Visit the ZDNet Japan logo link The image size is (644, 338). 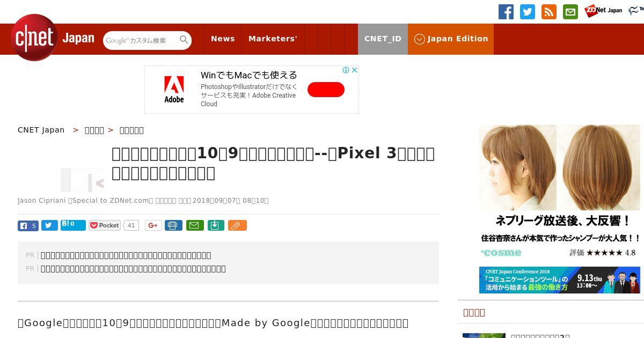(603, 10)
